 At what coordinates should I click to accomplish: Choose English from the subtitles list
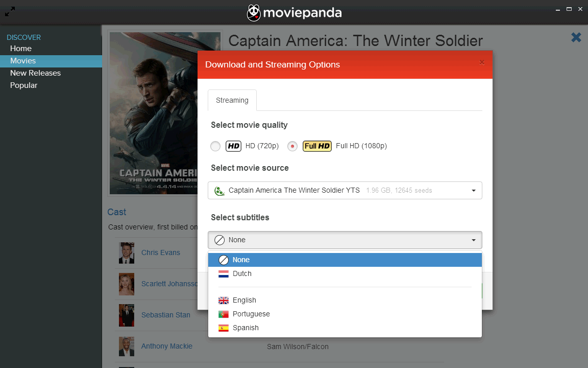[244, 301]
